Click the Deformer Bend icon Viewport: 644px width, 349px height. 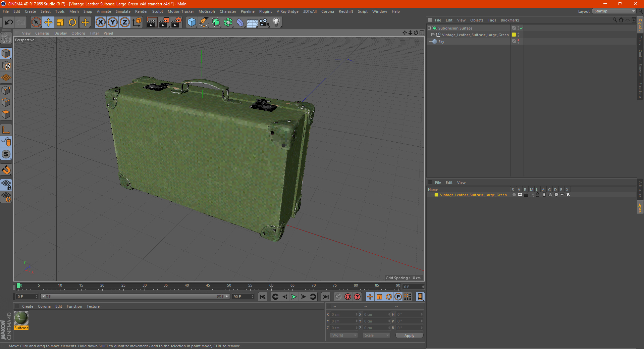(x=240, y=22)
